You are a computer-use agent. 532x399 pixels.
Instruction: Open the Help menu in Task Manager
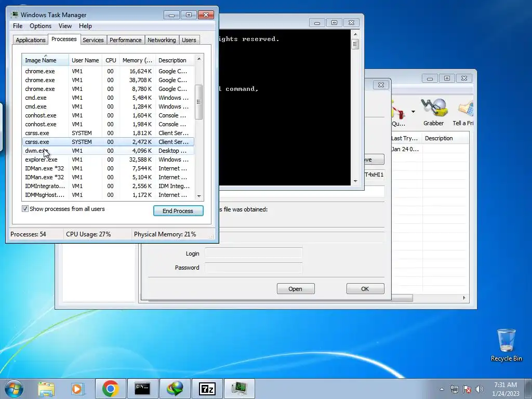coord(85,26)
